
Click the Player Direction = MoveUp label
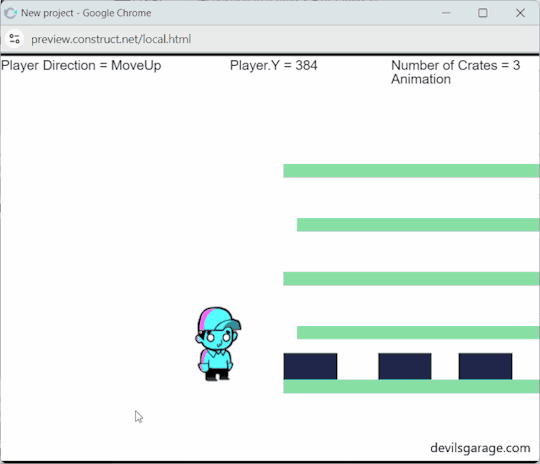point(81,65)
